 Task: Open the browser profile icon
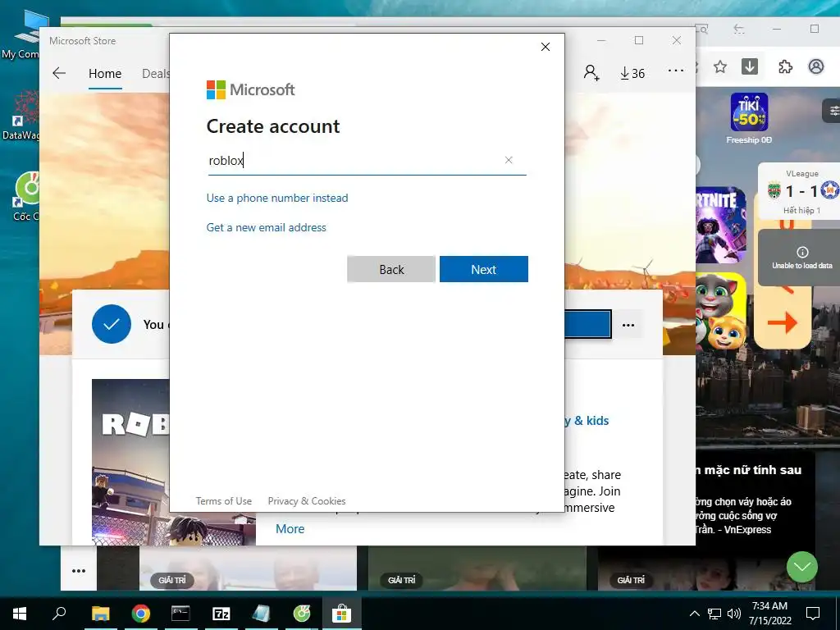coord(816,66)
